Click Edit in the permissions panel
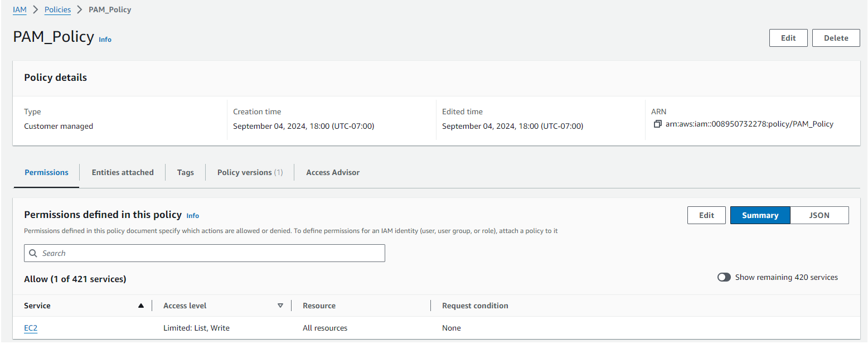The height and width of the screenshot is (344, 868). 706,215
